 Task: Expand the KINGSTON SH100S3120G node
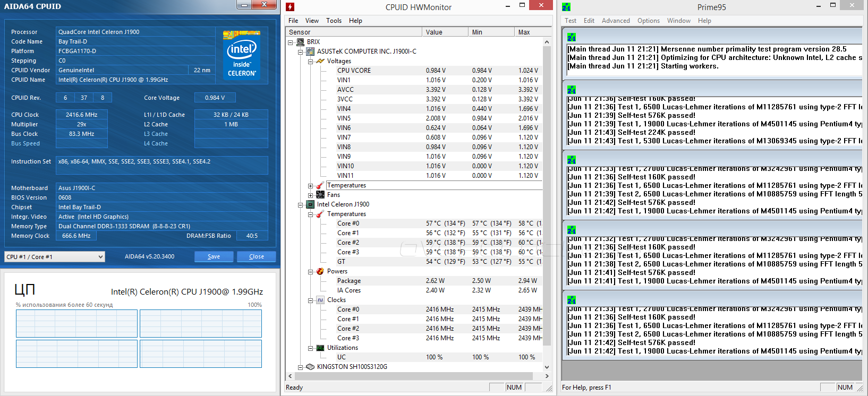pos(301,367)
